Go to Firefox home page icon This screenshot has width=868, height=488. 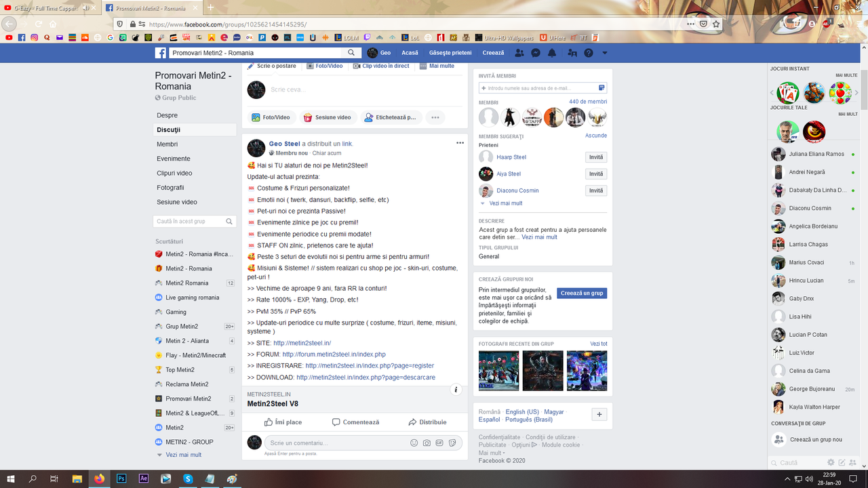pos(54,24)
